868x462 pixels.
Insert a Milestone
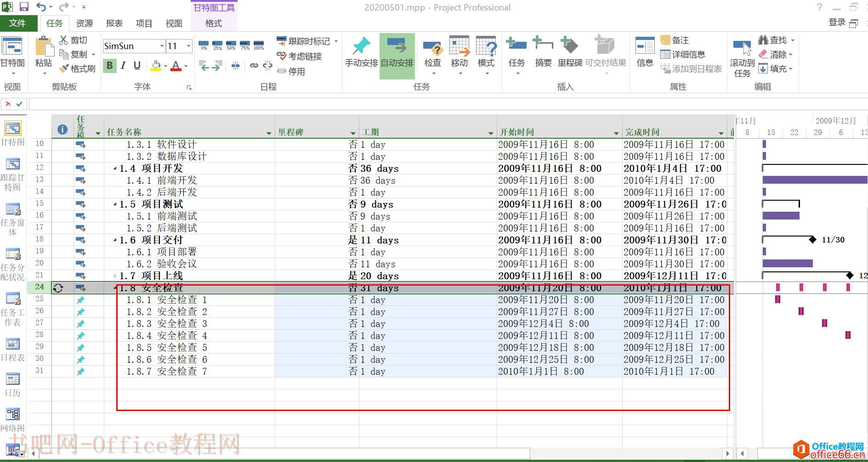[570, 52]
